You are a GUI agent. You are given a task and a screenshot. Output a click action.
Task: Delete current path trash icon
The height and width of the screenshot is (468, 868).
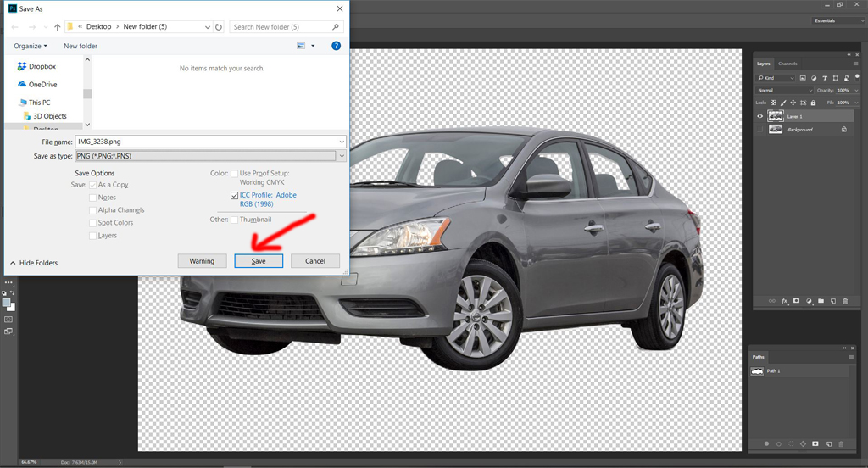pos(841,443)
